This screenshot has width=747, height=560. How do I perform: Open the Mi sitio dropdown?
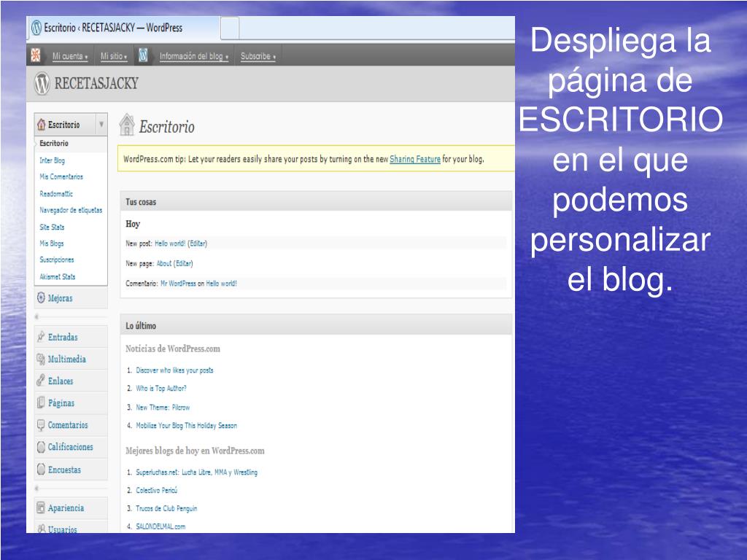click(114, 56)
